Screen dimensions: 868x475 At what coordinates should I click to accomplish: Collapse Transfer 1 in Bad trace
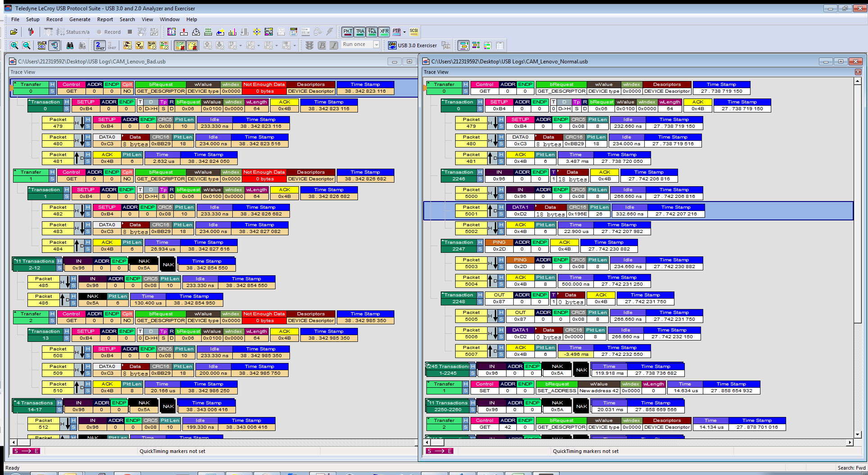point(15,171)
